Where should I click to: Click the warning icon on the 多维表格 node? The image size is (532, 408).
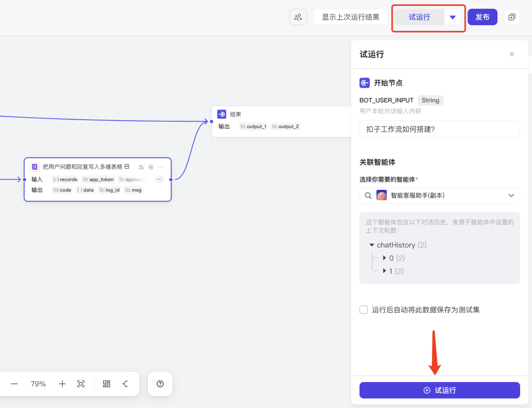pyautogui.click(x=141, y=167)
